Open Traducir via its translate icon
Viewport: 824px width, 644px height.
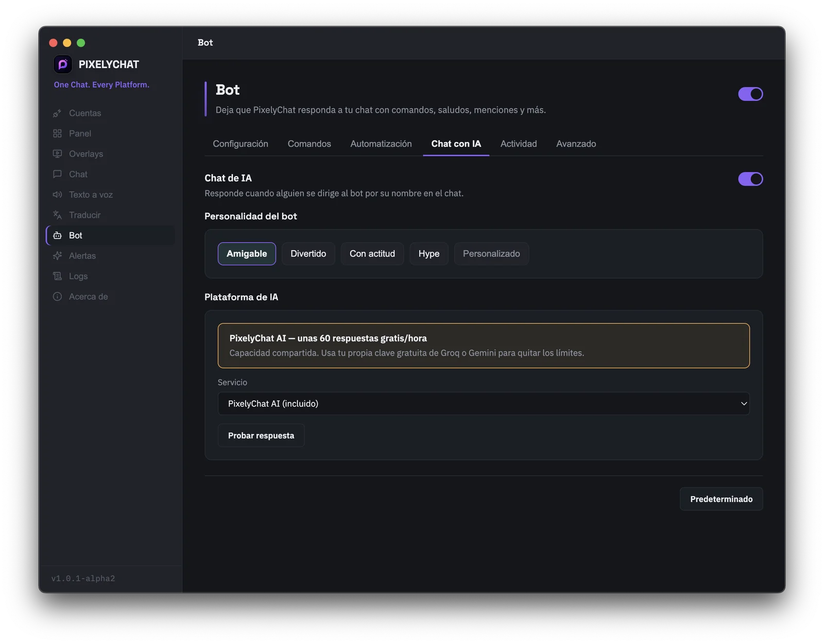(57, 215)
